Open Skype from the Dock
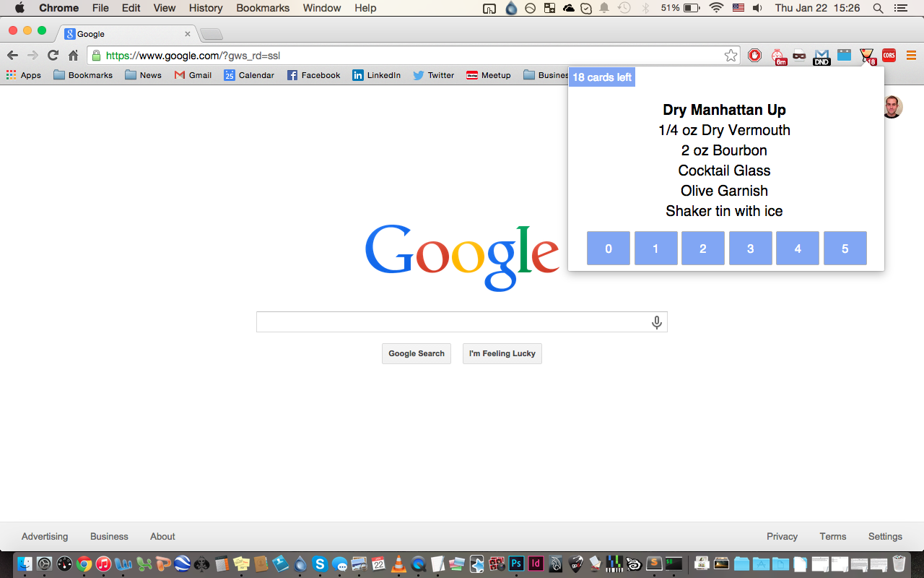This screenshot has width=924, height=578. tap(320, 564)
